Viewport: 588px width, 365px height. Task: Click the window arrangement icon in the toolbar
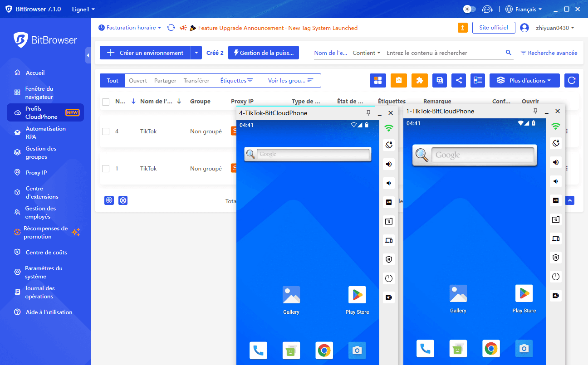click(440, 80)
